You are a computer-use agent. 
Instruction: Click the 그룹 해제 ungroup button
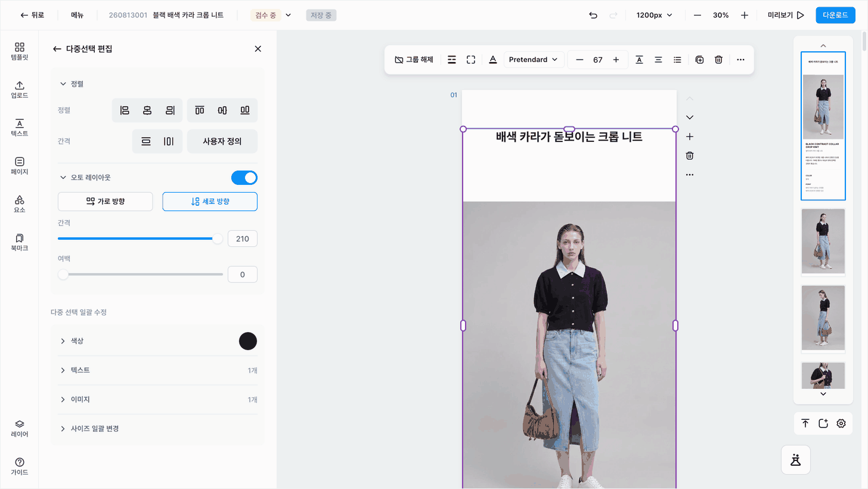(x=414, y=60)
